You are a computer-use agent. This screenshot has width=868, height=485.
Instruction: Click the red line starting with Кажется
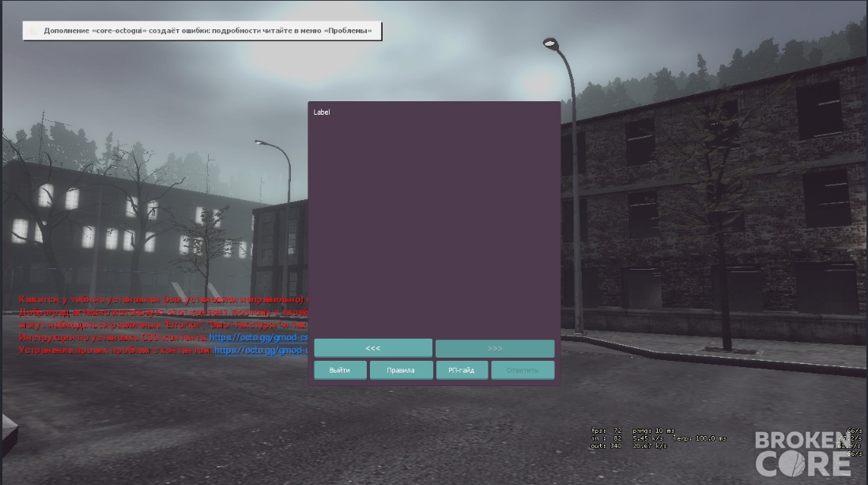point(164,300)
